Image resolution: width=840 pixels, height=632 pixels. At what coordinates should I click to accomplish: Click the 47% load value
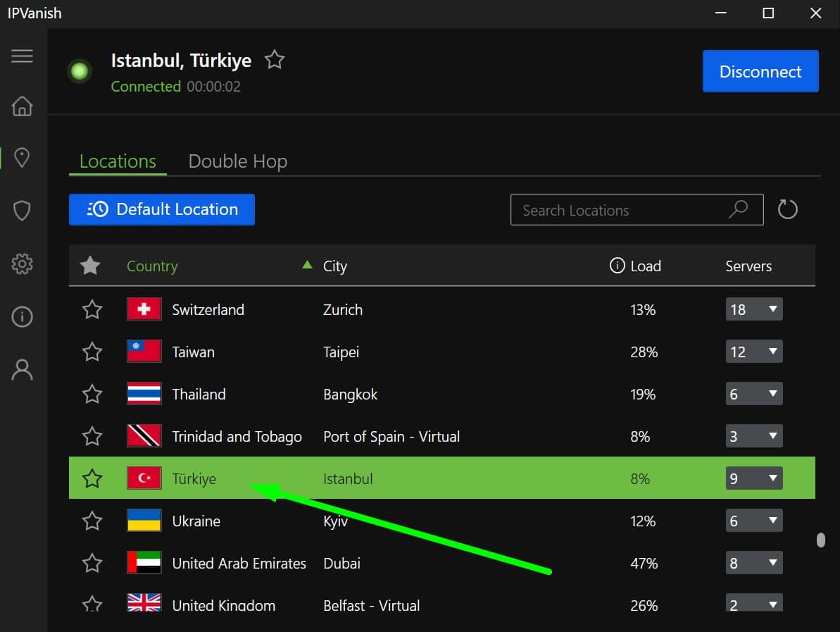pos(644,564)
